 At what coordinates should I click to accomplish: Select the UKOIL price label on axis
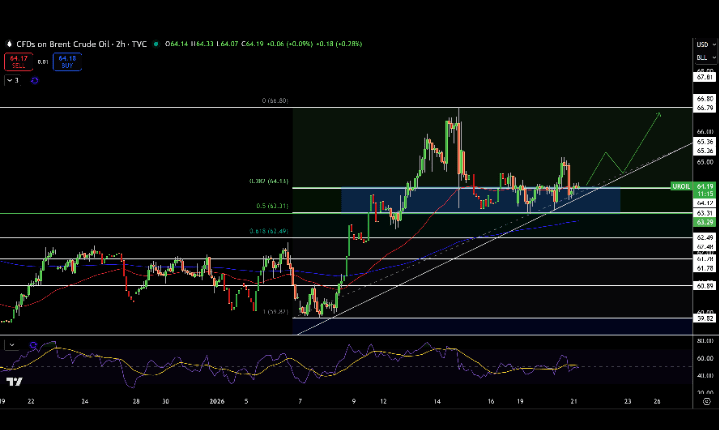tap(680, 186)
